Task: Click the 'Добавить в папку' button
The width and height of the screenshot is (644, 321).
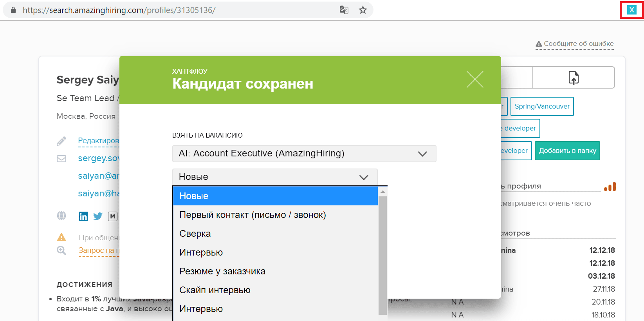Action: (x=567, y=151)
